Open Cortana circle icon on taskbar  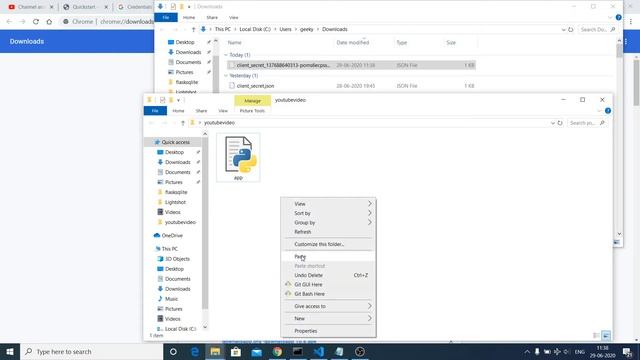pyautogui.click(x=173, y=351)
